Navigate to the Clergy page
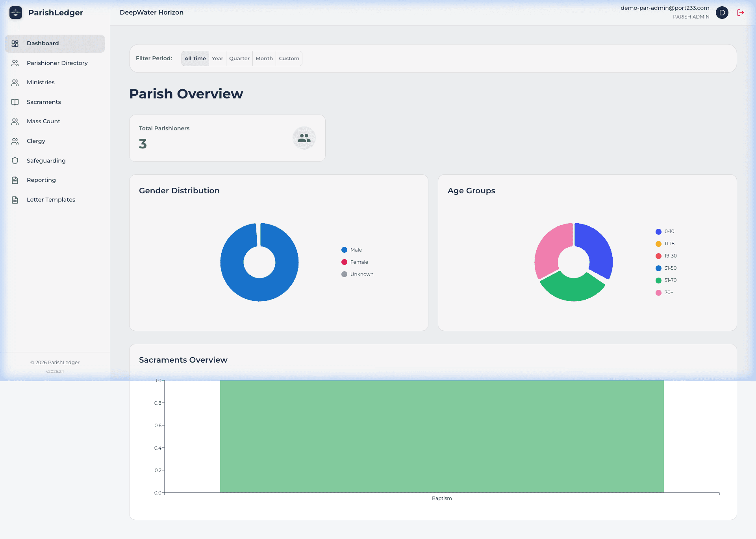The image size is (756, 539). (36, 141)
